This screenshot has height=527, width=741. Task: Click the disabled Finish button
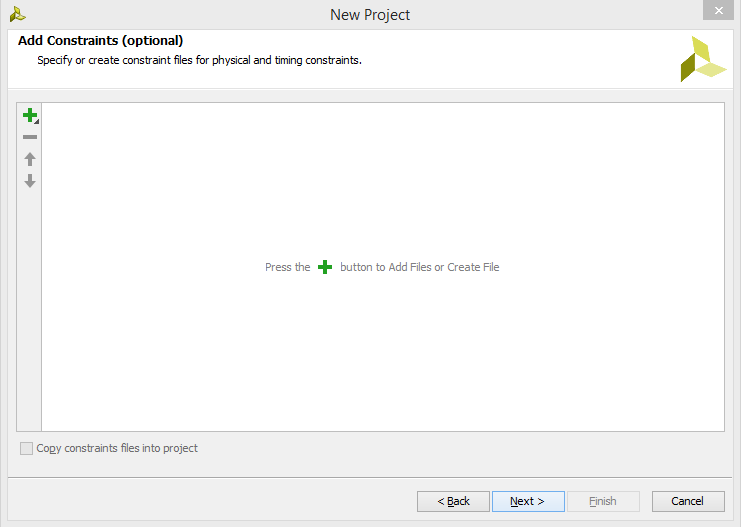click(603, 501)
